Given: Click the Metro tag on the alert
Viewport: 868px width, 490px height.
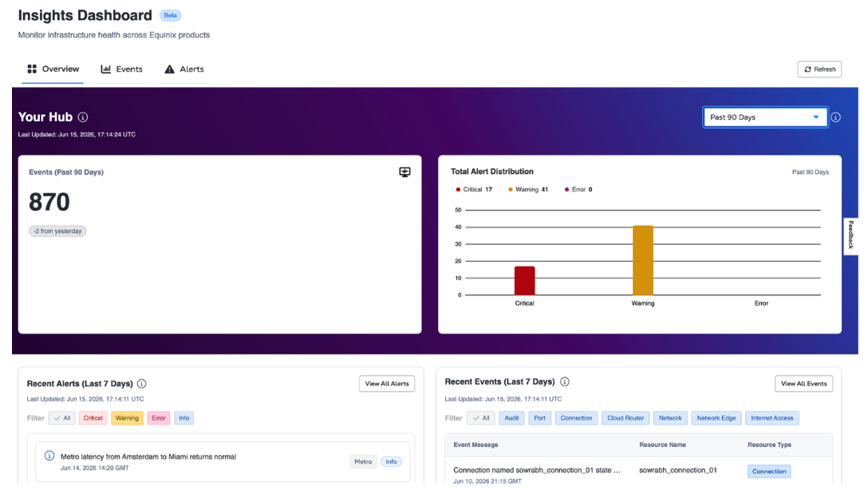Looking at the screenshot, I should coord(363,462).
